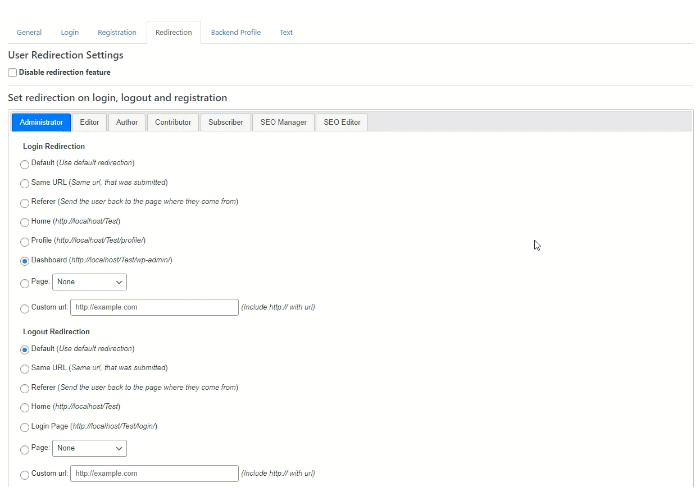The width and height of the screenshot is (700, 500).
Task: Pick Home option under Logout Redirection
Action: tap(25, 408)
